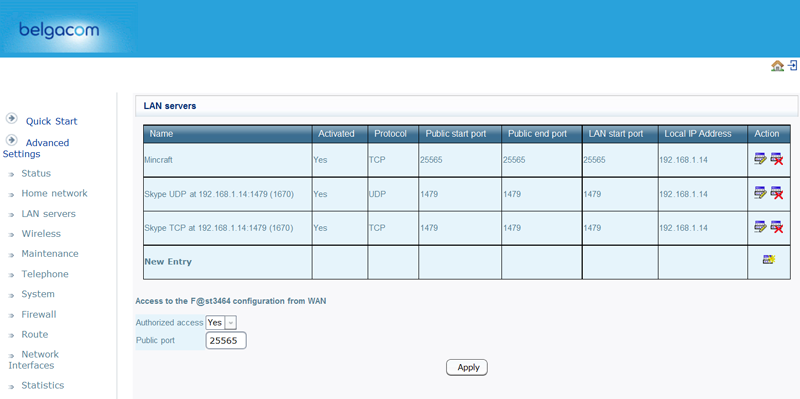Click the belgacom logo

[x=59, y=31]
